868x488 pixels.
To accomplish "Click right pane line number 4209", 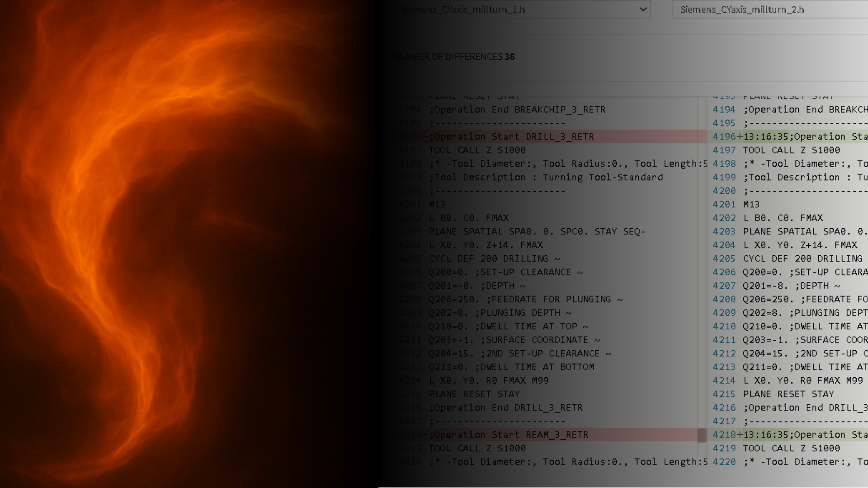I will [724, 313].
